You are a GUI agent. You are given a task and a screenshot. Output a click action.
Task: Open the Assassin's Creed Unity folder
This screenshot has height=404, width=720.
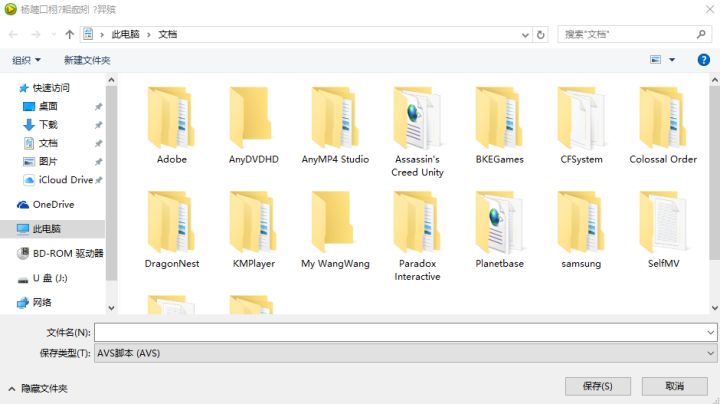pos(417,132)
